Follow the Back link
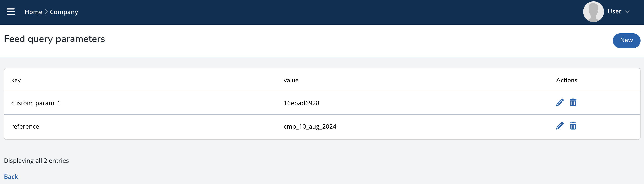The image size is (644, 184). pos(11,176)
